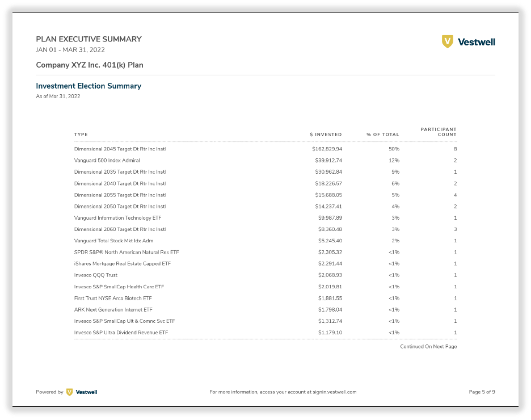
Task: Click the '$1,881.55' amount
Action: pos(330,299)
